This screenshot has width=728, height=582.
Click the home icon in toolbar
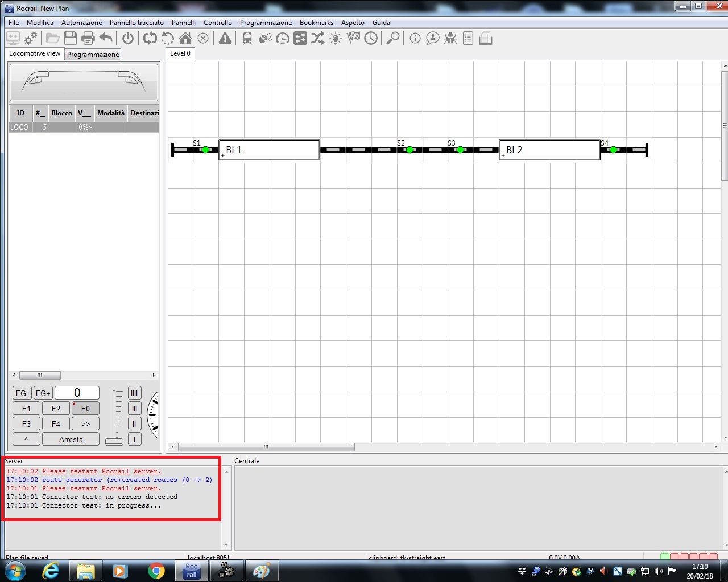click(x=185, y=39)
